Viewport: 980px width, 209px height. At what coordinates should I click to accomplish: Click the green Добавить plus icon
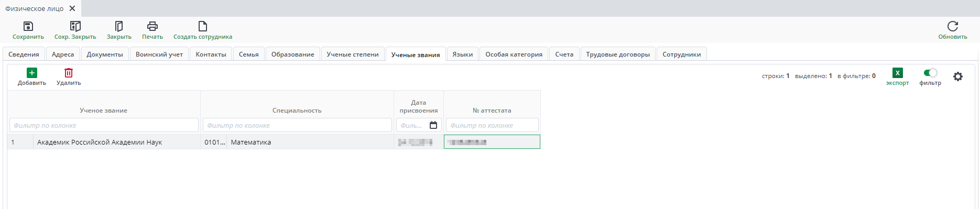click(32, 73)
